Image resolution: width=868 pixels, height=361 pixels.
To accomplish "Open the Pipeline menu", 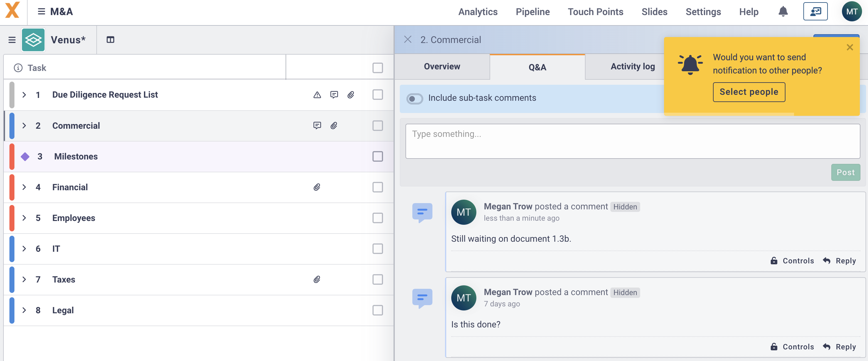I will pyautogui.click(x=533, y=12).
